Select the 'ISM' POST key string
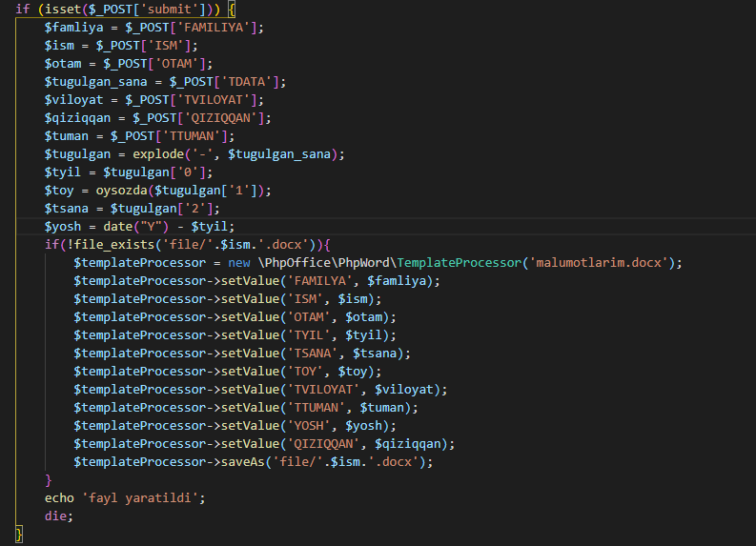The height and width of the screenshot is (546, 756). point(165,46)
